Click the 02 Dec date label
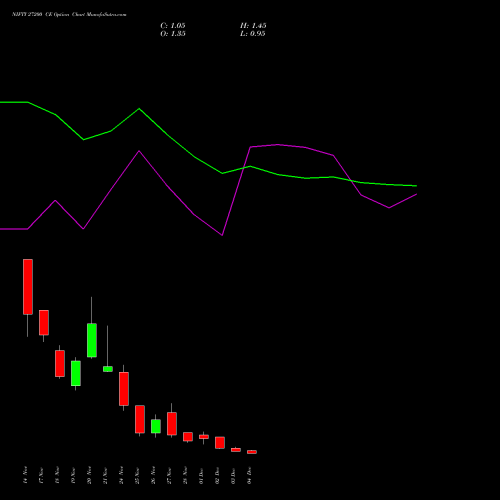The width and height of the screenshot is (500, 500). [x=218, y=475]
